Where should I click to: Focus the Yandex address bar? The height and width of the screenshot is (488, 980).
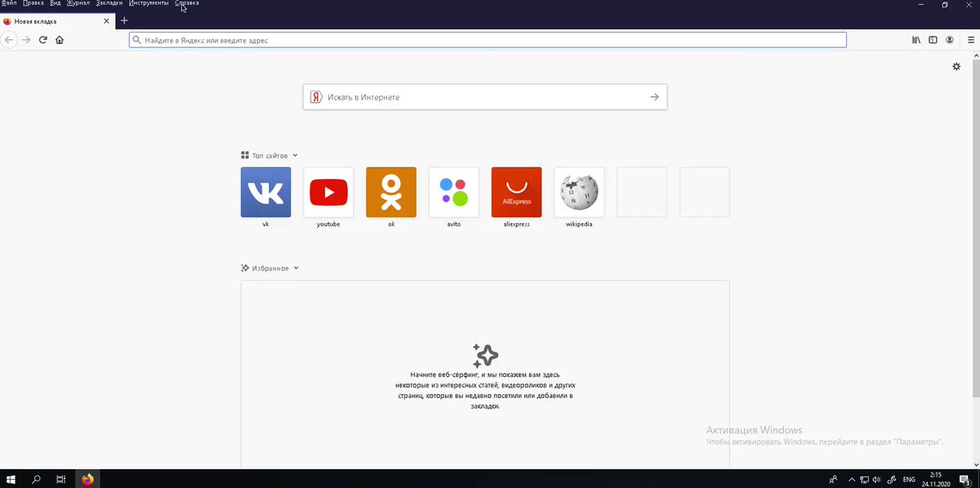(x=488, y=39)
